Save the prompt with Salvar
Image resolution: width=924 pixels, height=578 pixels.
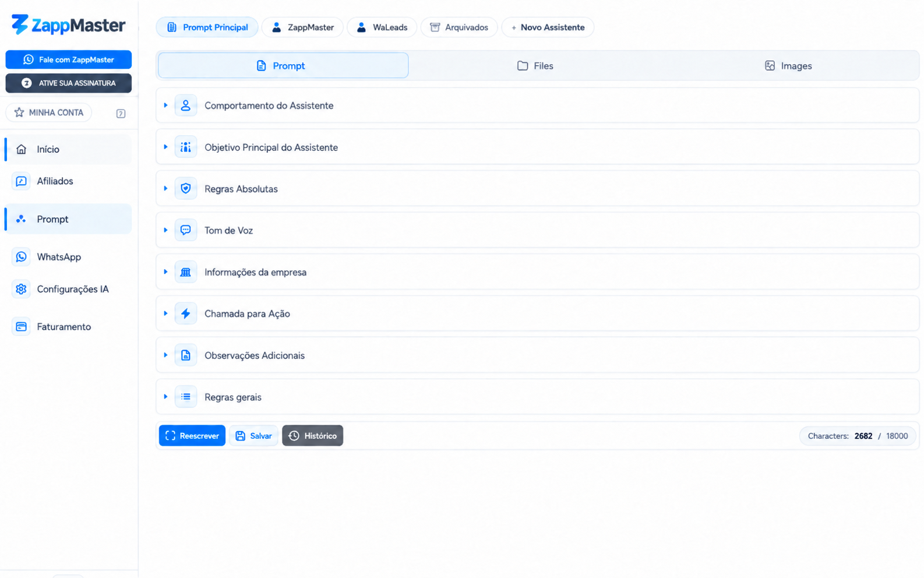253,436
